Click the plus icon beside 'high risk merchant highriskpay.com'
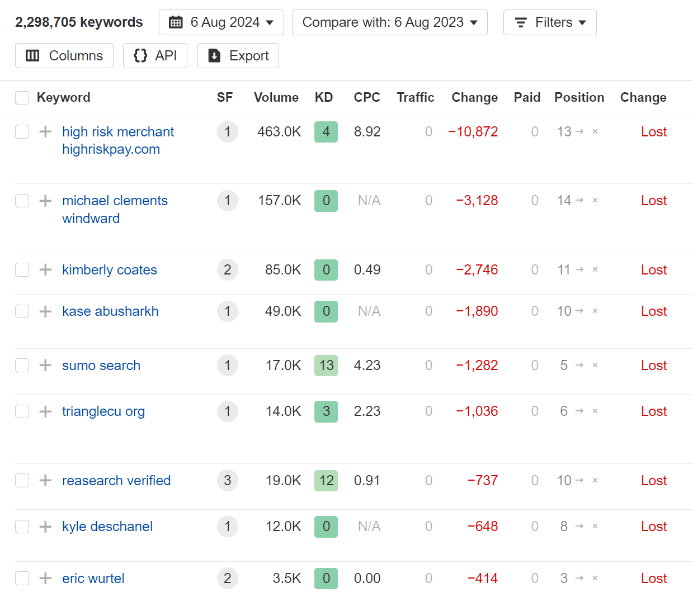693x616 pixels. [x=45, y=131]
